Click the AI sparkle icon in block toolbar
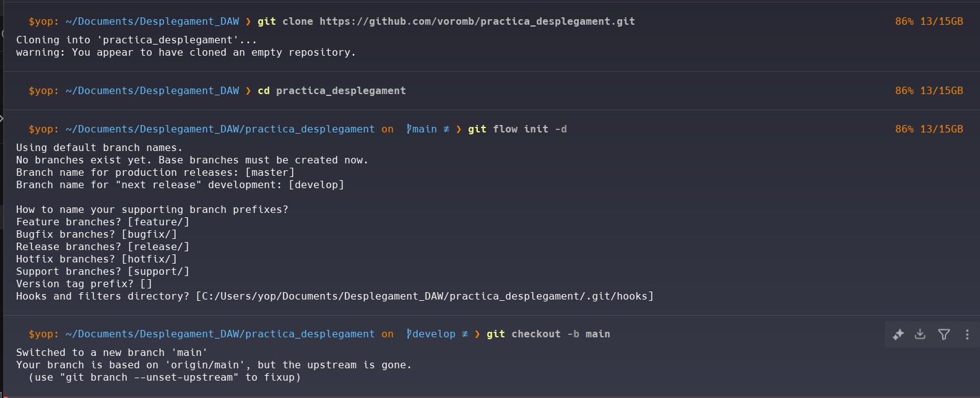 [898, 334]
